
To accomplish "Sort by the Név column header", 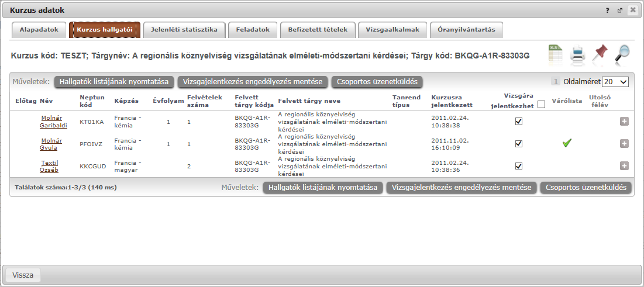I will click(x=46, y=101).
